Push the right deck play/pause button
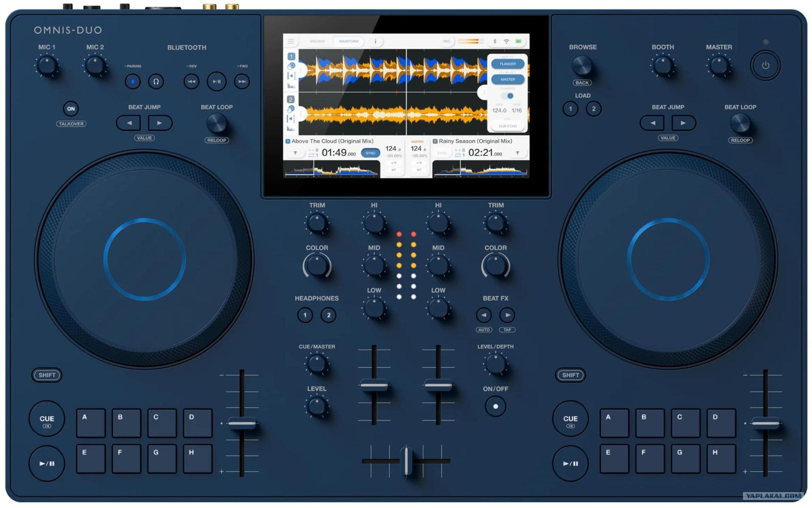This screenshot has height=508, width=812. pyautogui.click(x=570, y=463)
